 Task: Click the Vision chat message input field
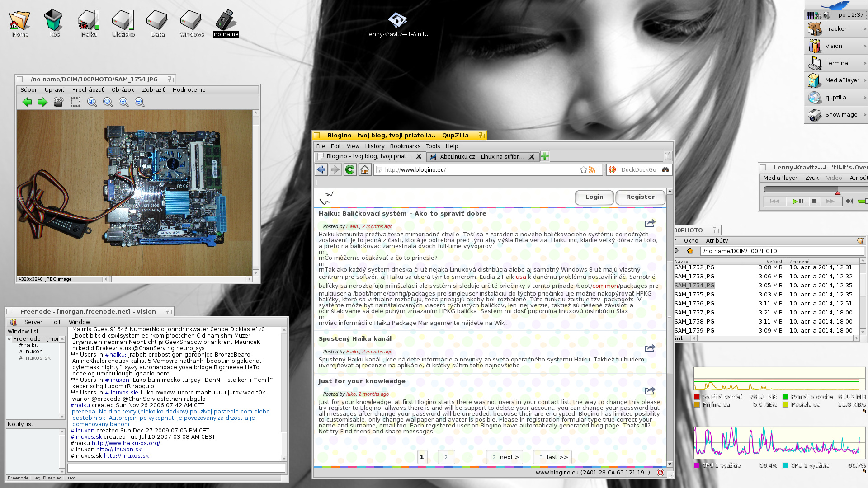(x=176, y=469)
